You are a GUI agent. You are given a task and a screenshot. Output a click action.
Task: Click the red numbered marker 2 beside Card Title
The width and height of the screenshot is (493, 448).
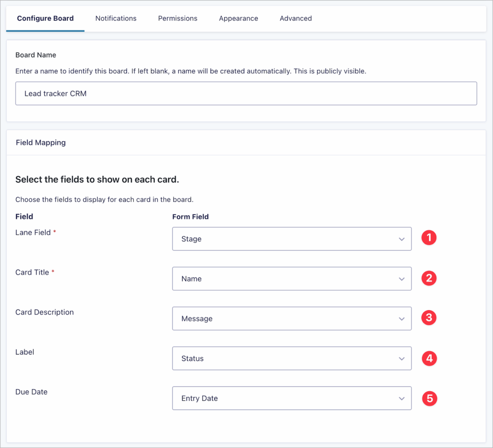tap(429, 278)
